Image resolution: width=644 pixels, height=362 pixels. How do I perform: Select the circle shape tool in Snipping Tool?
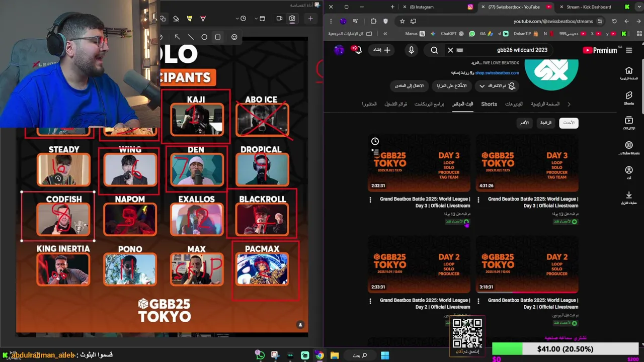tap(204, 37)
